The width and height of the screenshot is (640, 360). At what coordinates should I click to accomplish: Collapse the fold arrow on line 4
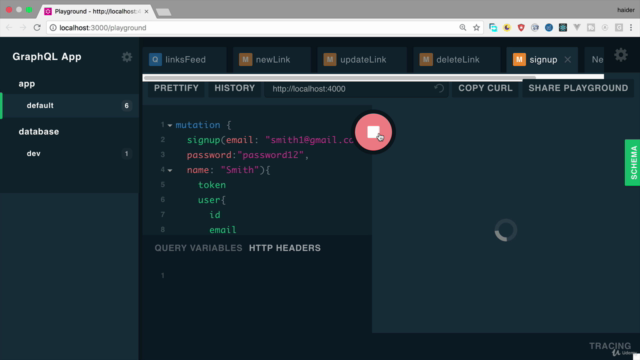[170, 171]
